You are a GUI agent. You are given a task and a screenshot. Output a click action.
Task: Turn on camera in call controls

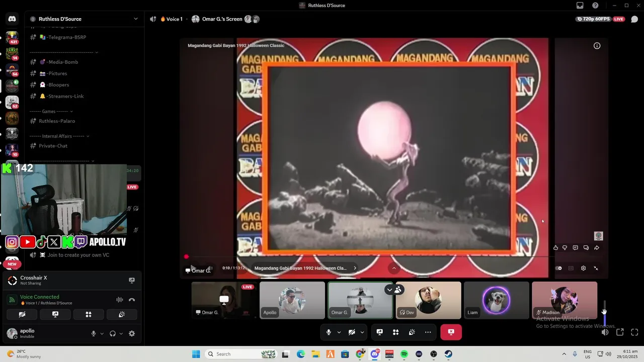coord(352,332)
